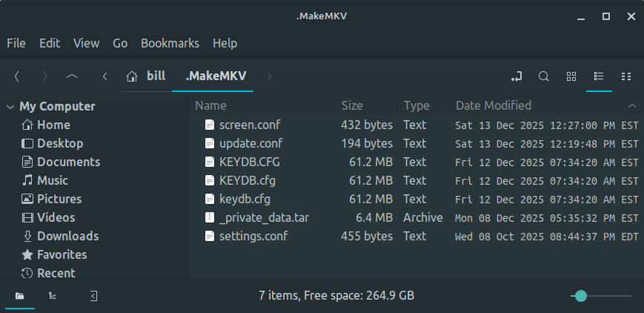This screenshot has height=313, width=644.
Task: Select the settings.conf file icon
Action: 210,236
